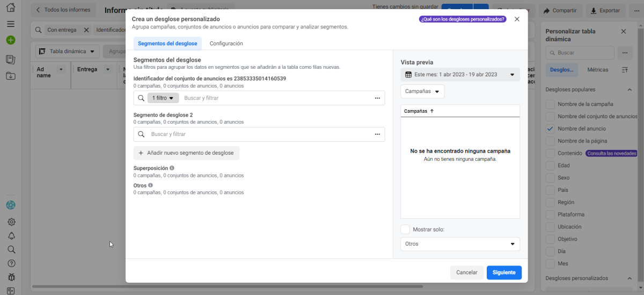The image size is (644, 295).
Task: Collapse the 'Desgloses personalizados' section
Action: click(630, 278)
